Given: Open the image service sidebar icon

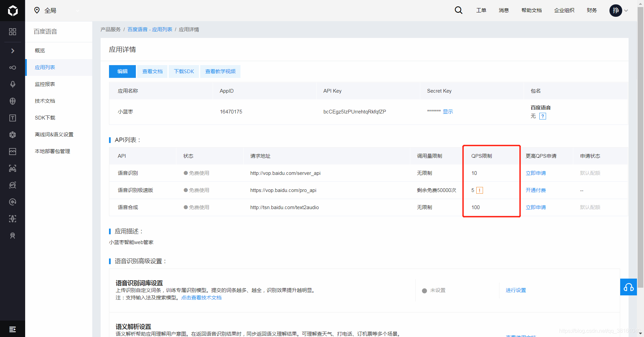Looking at the screenshot, I should (x=12, y=151).
